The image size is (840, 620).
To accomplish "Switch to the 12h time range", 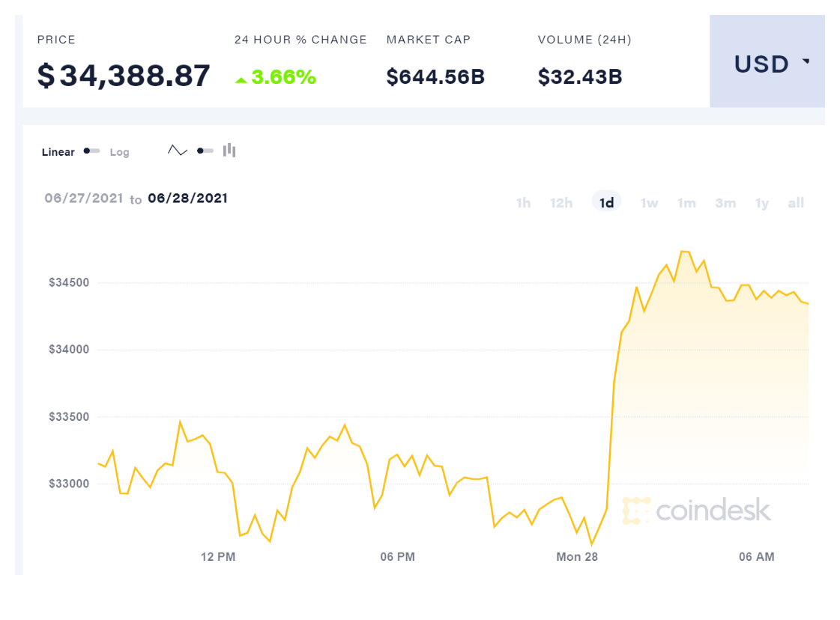I will point(561,203).
